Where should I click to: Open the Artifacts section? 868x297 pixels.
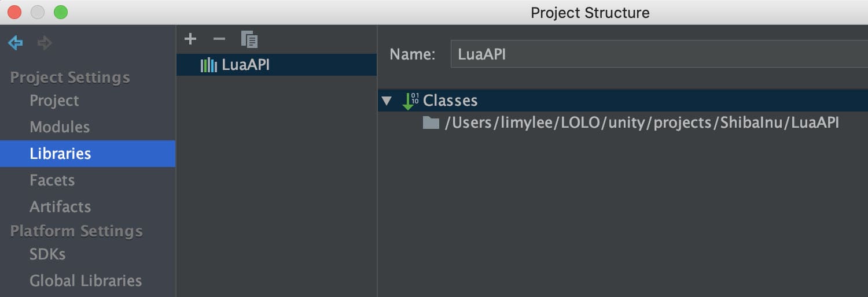pyautogui.click(x=60, y=207)
